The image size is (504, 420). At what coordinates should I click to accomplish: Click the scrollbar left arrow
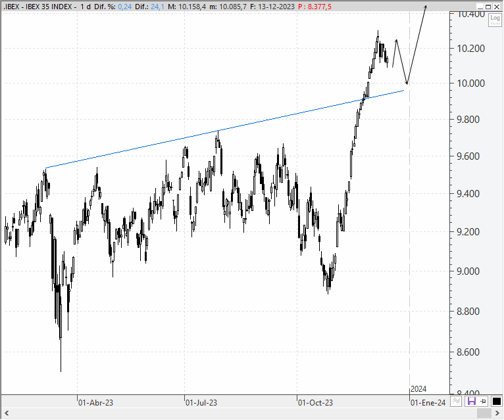[7, 413]
